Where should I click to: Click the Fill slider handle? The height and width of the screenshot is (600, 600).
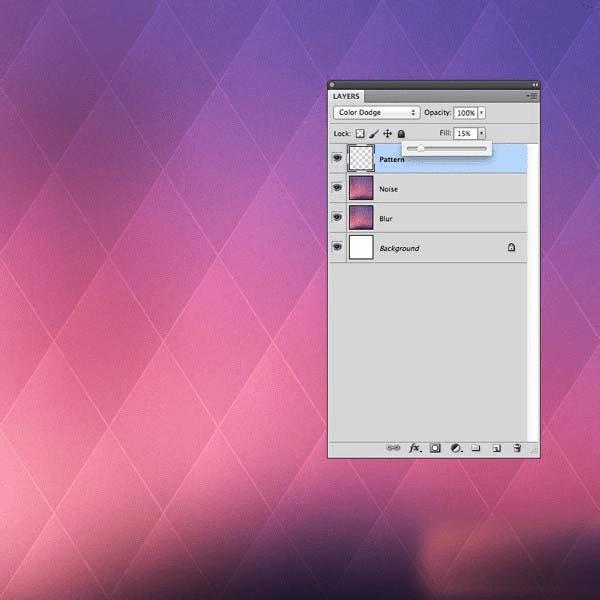pyautogui.click(x=420, y=148)
